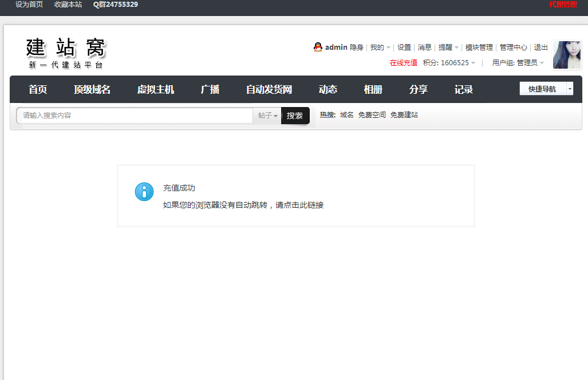
Task: Open the 帖子 search type dropdown
Action: (x=267, y=115)
